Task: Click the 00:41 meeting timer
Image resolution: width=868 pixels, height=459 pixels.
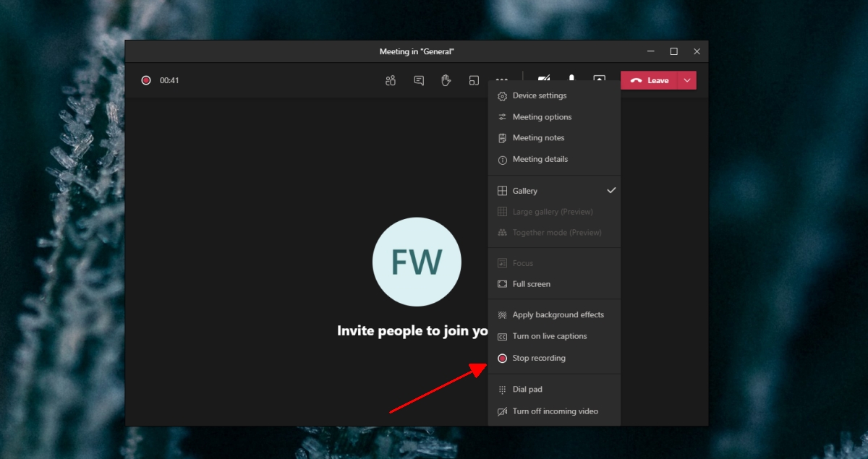Action: coord(169,80)
